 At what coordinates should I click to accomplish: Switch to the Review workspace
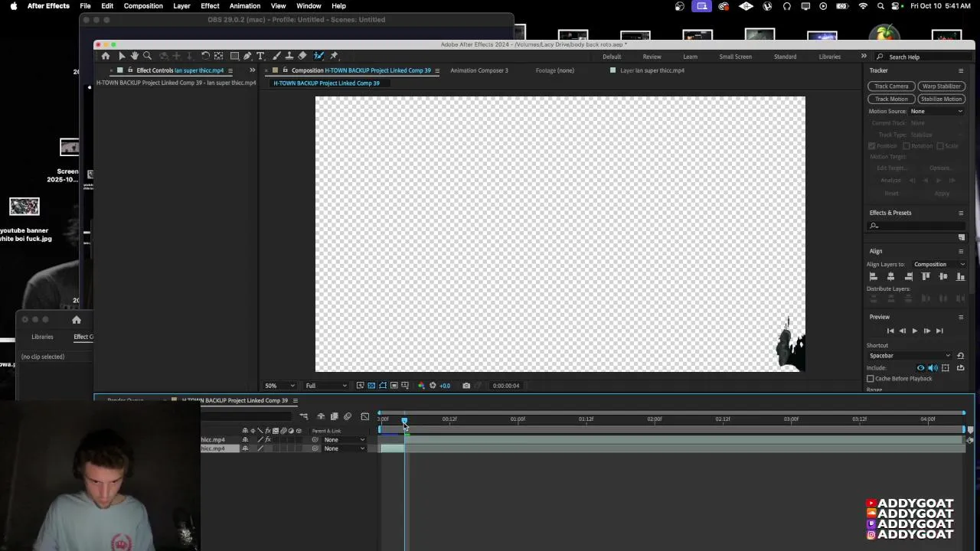(x=652, y=57)
